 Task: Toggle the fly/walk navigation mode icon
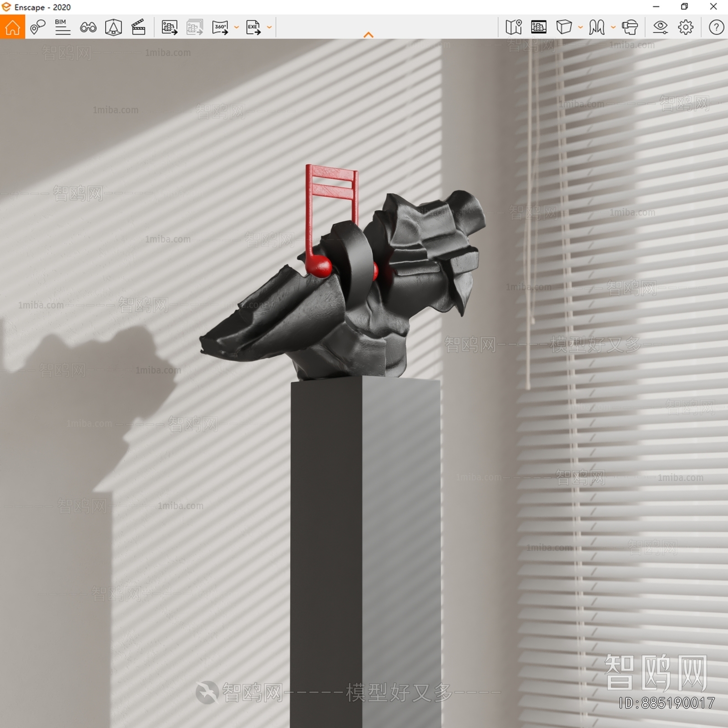pos(597,27)
